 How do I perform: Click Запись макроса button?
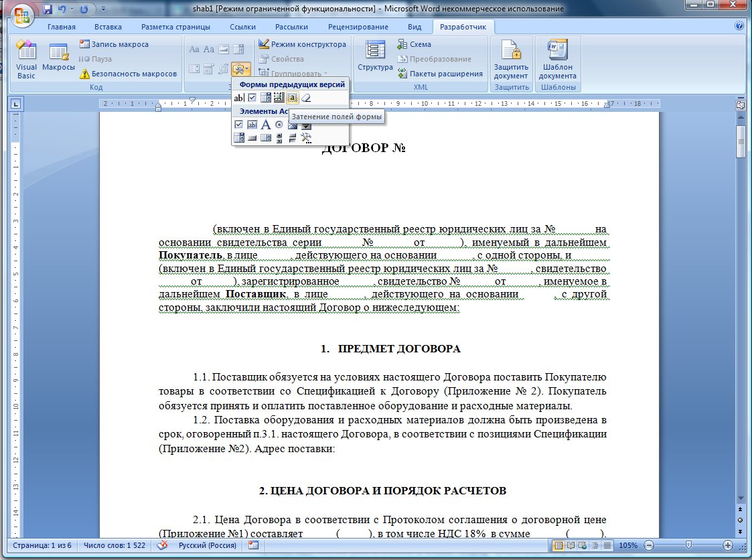coord(114,44)
